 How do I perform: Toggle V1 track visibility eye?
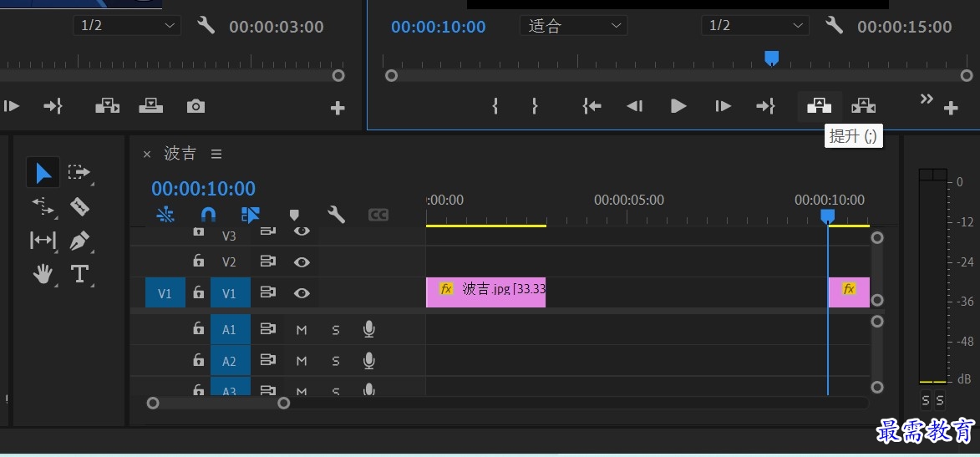coord(302,292)
